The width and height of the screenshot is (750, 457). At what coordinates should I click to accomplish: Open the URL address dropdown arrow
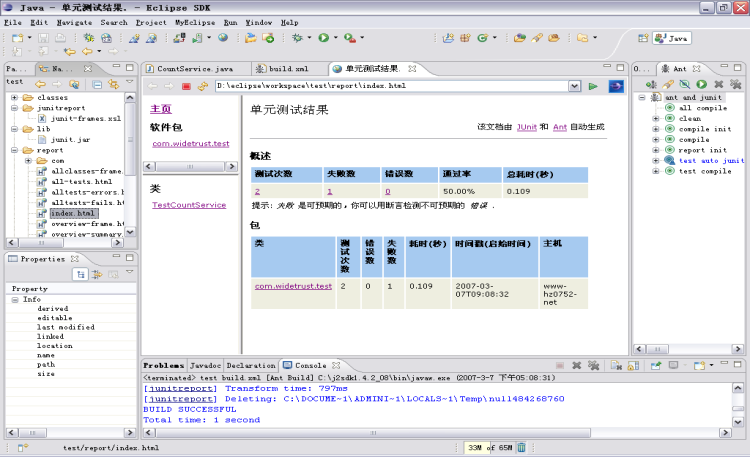click(x=574, y=86)
